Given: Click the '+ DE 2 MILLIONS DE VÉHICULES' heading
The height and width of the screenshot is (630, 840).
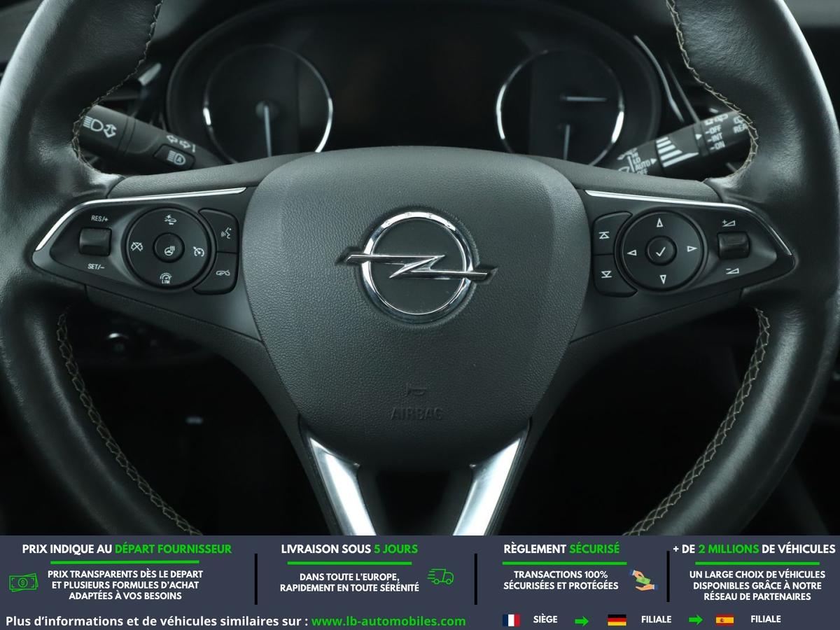Looking at the screenshot, I should (754, 549).
